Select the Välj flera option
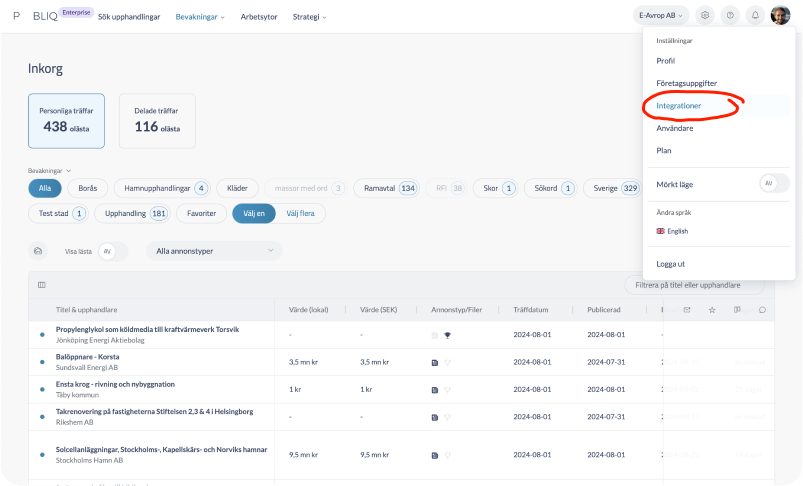 pos(300,213)
